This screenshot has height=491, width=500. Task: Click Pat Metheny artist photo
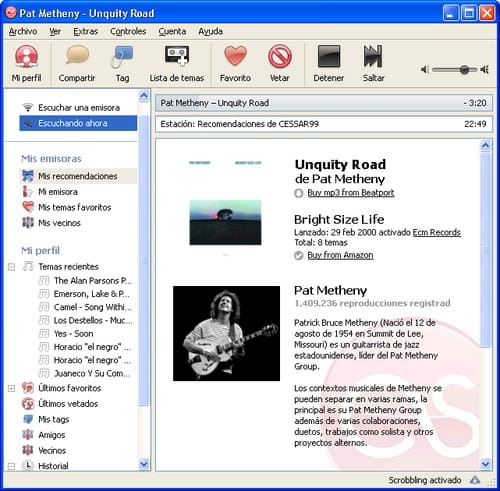(x=226, y=333)
